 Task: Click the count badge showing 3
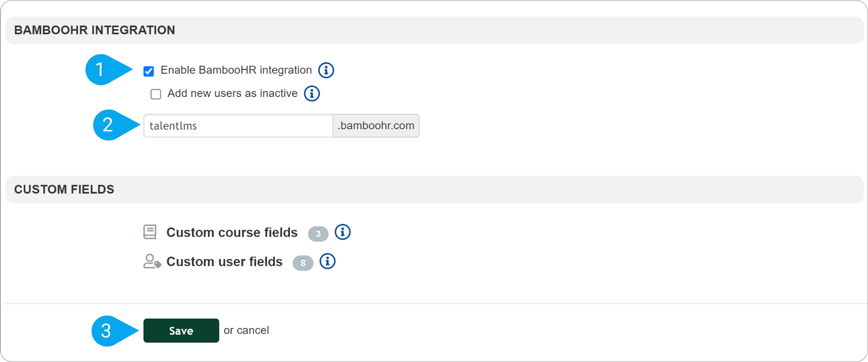coord(318,234)
